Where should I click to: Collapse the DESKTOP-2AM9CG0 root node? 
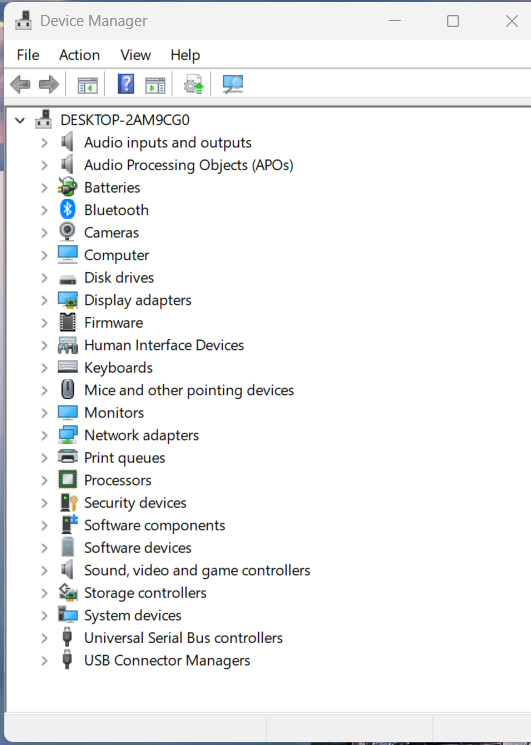coord(19,120)
